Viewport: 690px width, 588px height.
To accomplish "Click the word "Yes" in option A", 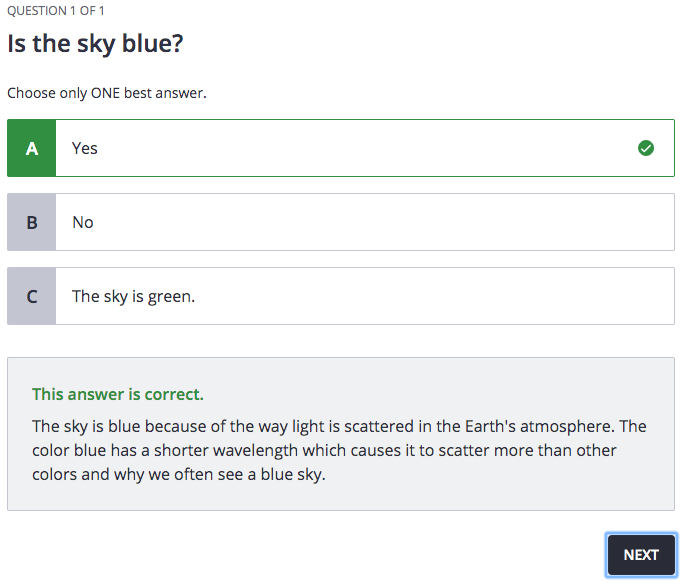I will tap(85, 148).
